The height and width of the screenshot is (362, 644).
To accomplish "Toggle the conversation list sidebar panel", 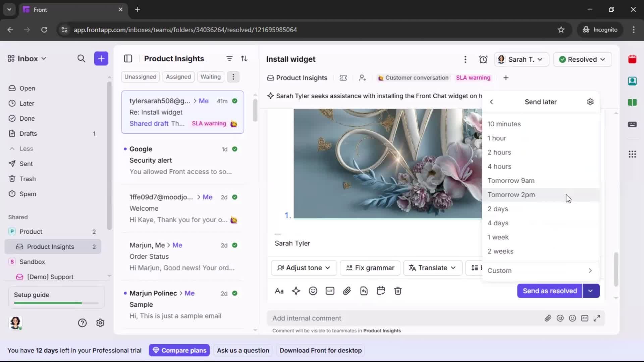I will click(x=128, y=58).
